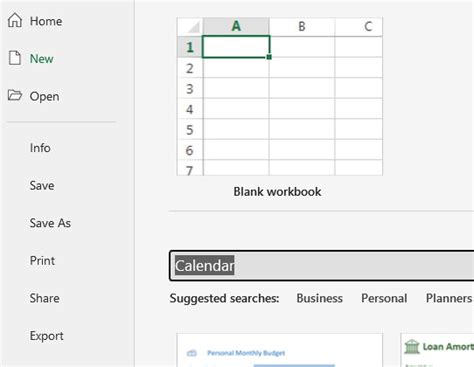This screenshot has width=474, height=367.
Task: Open the Print page
Action: pyautogui.click(x=42, y=261)
